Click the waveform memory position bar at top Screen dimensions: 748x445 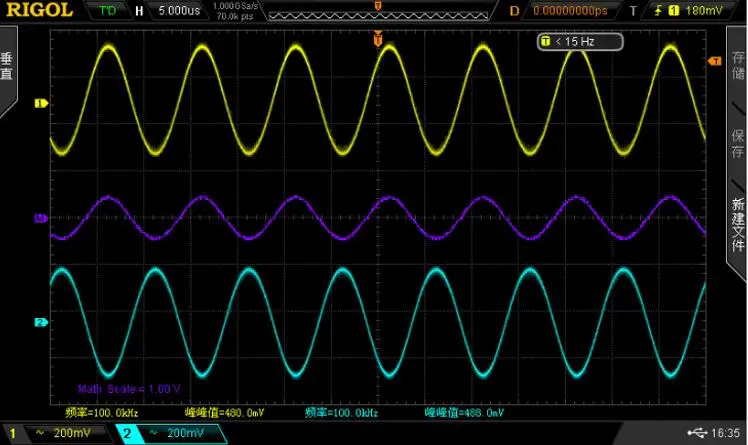pyautogui.click(x=377, y=11)
